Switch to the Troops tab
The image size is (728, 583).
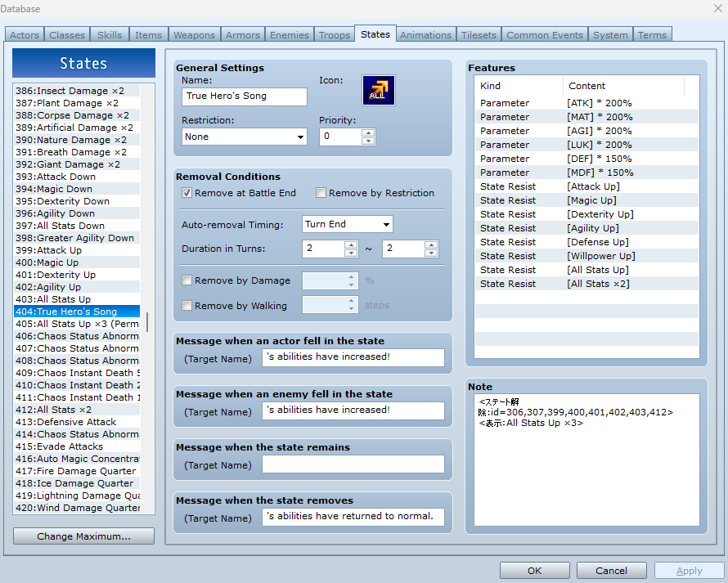[x=335, y=35]
